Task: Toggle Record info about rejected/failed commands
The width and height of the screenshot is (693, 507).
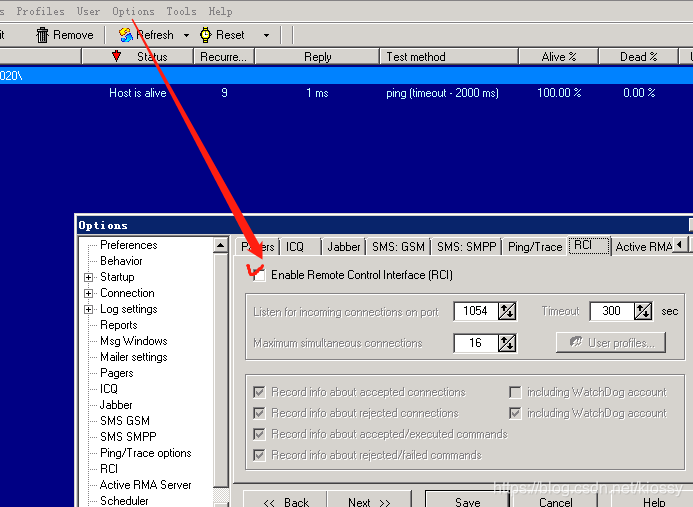Action: coord(259,455)
